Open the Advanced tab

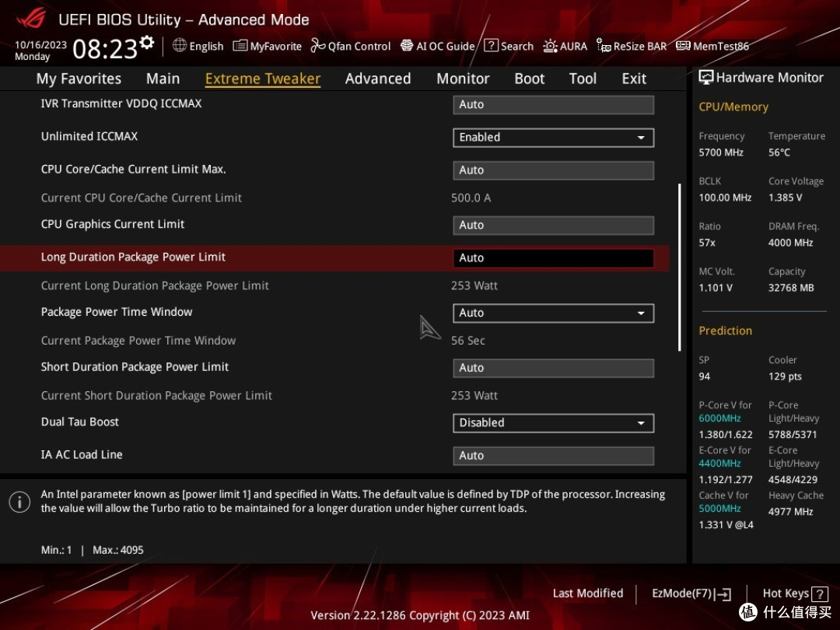click(378, 79)
